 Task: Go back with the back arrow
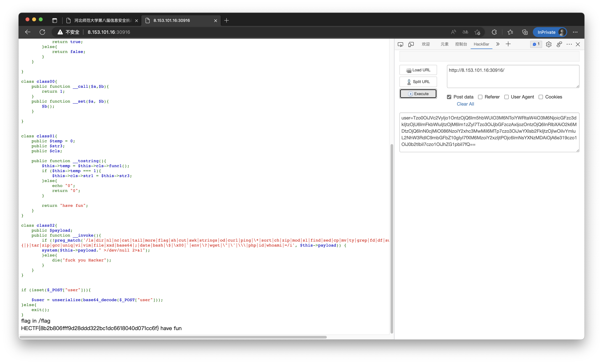pos(28,32)
